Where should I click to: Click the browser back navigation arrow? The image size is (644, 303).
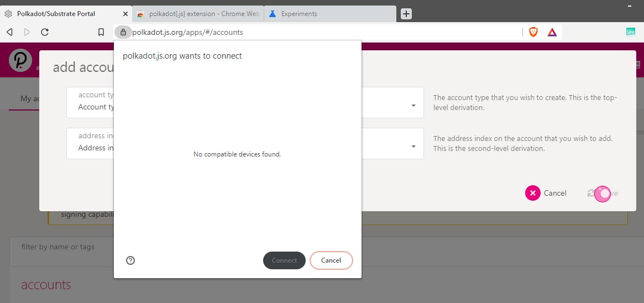(x=9, y=32)
